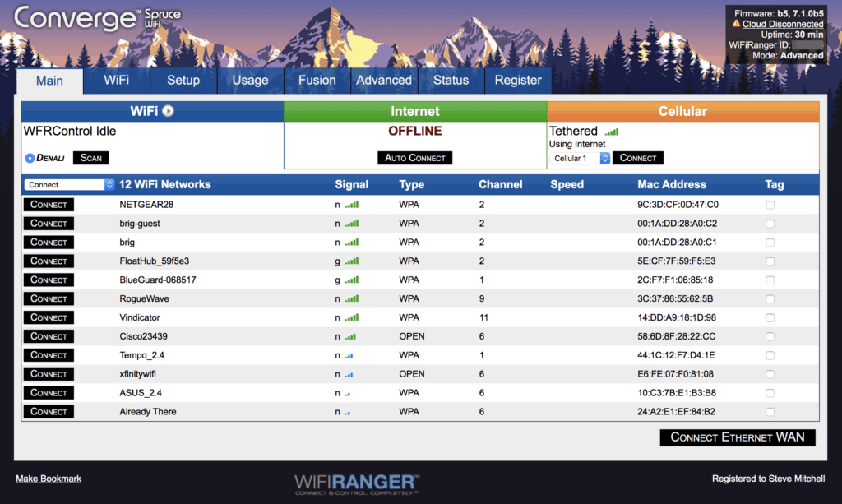Image resolution: width=842 pixels, height=504 pixels.
Task: Connect to the Cisco23439 network
Action: pos(49,336)
